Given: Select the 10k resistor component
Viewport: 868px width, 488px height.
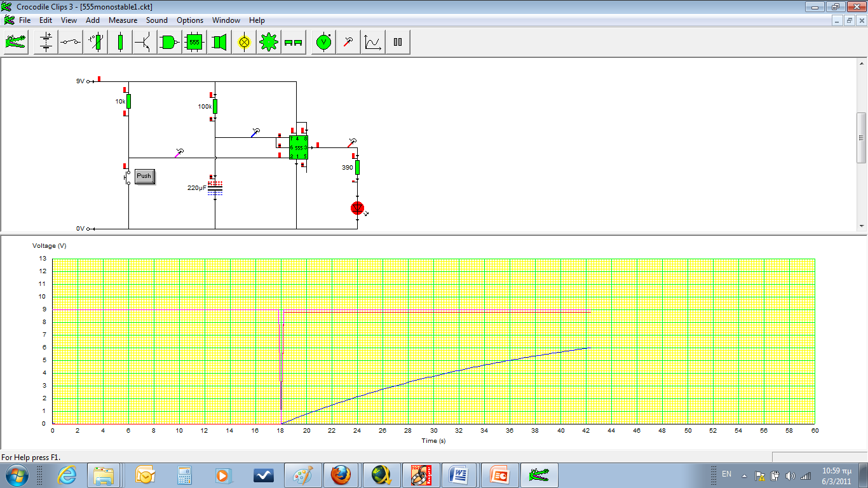Looking at the screenshot, I should tap(128, 101).
